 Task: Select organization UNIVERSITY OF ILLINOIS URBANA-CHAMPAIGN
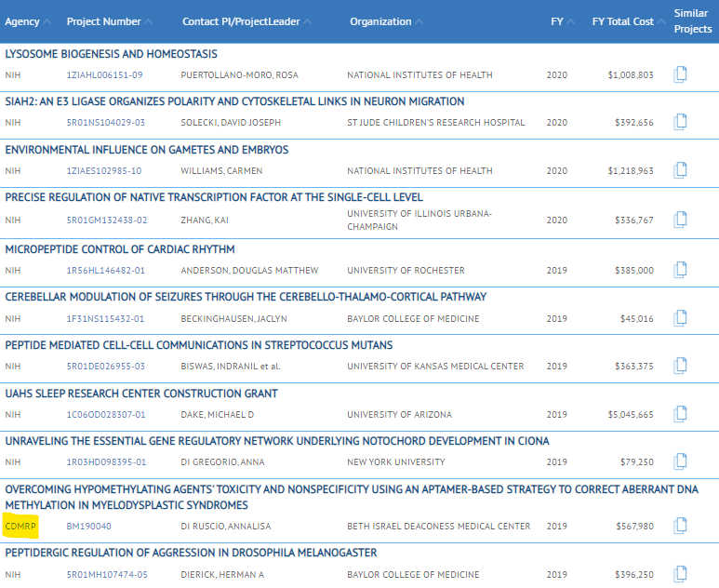(419, 220)
